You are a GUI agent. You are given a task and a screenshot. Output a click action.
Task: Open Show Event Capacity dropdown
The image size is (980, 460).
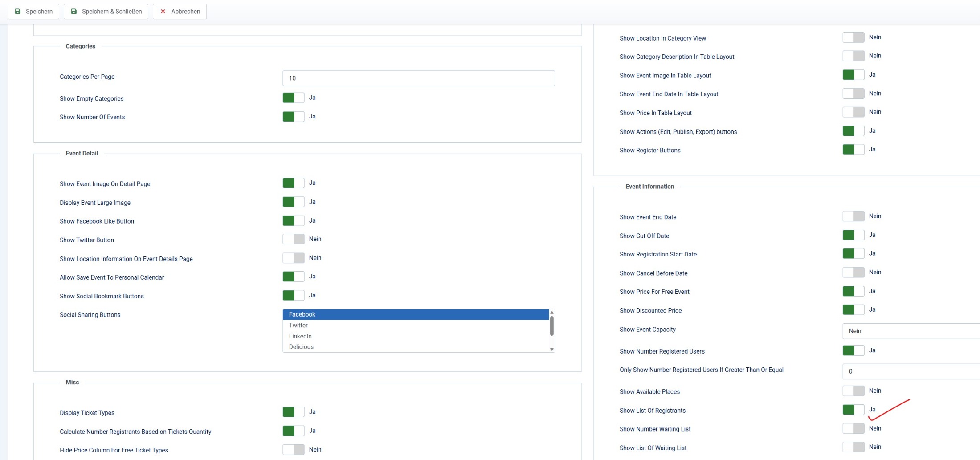(909, 331)
